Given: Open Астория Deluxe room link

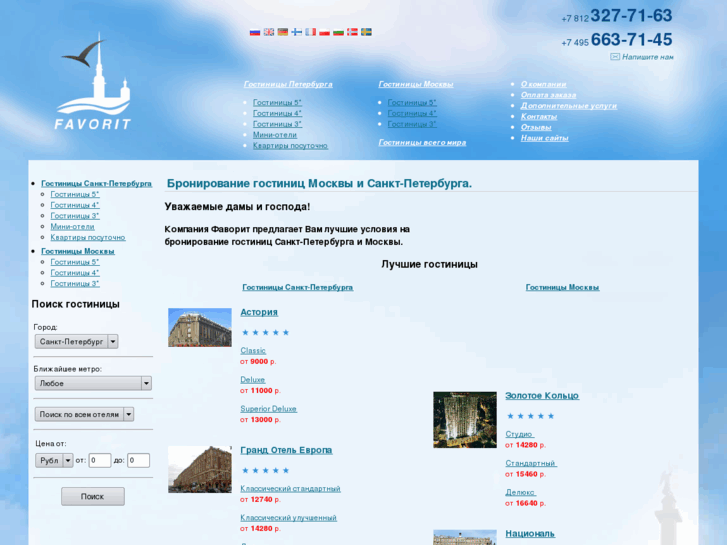Looking at the screenshot, I should (x=253, y=379).
